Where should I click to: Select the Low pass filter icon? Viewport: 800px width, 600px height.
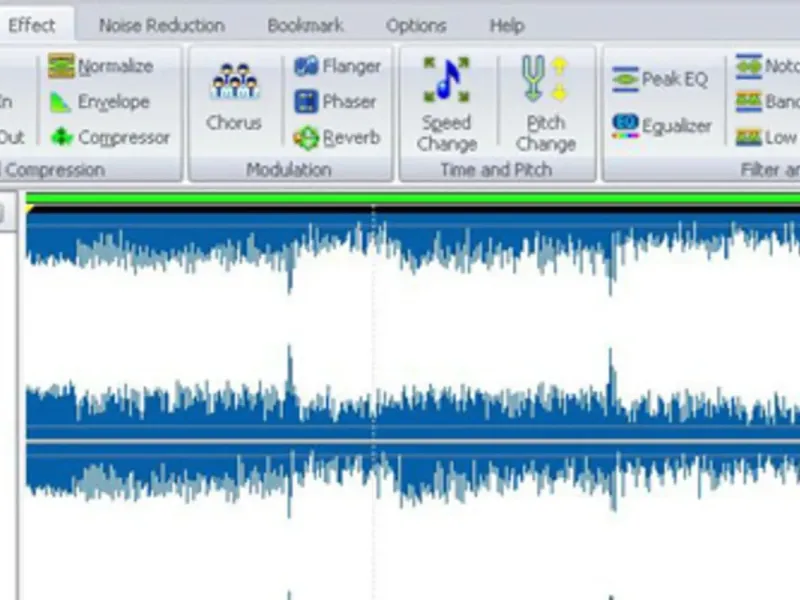(749, 137)
